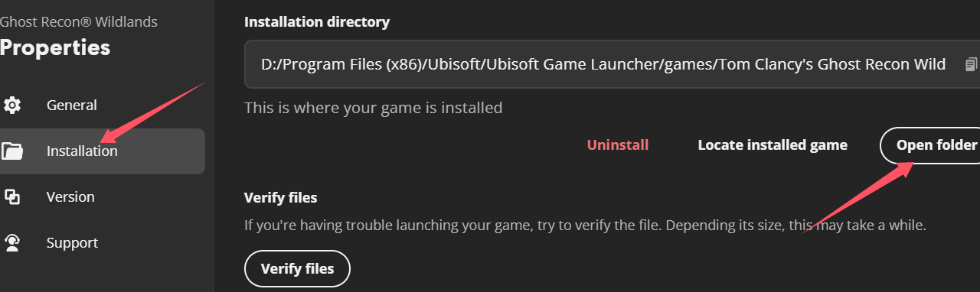This screenshot has height=292, width=980.
Task: Start verification with Verify files button
Action: (297, 268)
